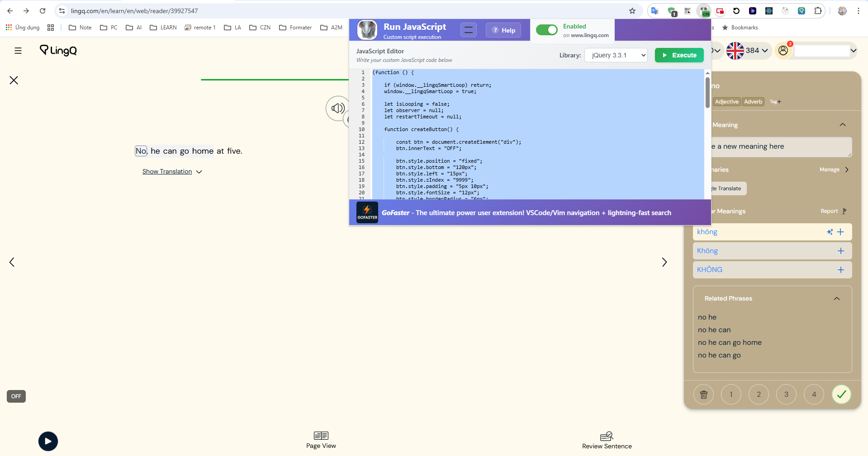
Task: Open Page View mode
Action: coord(321,440)
